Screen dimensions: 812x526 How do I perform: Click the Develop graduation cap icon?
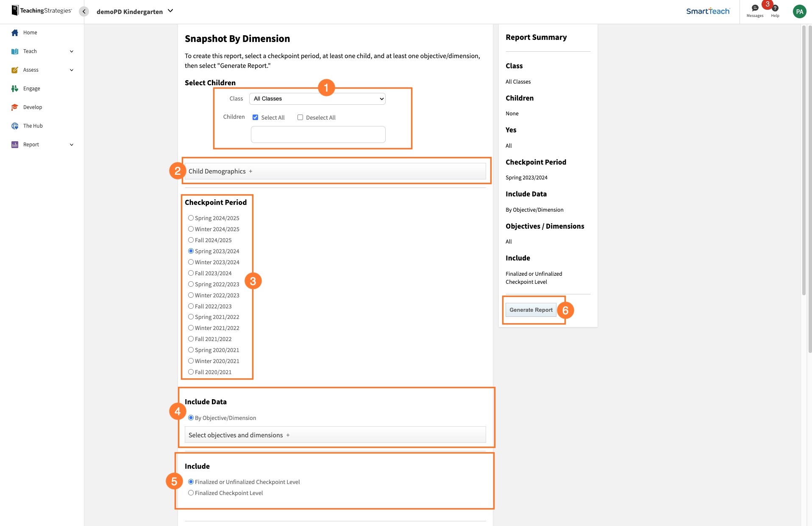click(15, 107)
